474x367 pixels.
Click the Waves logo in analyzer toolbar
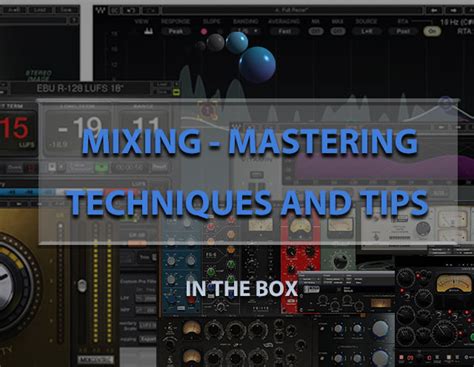100,10
